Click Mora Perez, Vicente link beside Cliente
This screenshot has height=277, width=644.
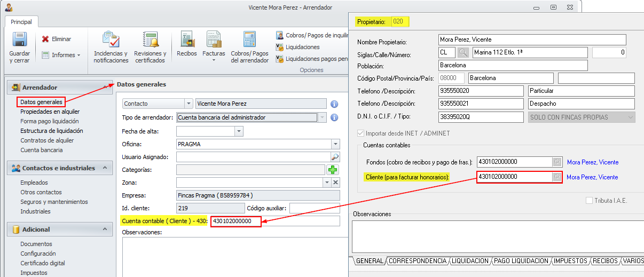[x=592, y=177]
